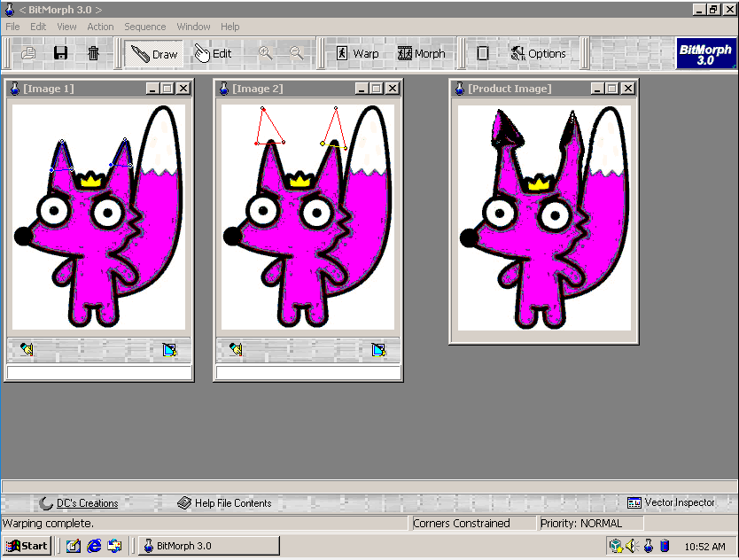Viewport: 739px width, 560px height.
Task: Click the zoom out magnifier icon
Action: [x=296, y=53]
